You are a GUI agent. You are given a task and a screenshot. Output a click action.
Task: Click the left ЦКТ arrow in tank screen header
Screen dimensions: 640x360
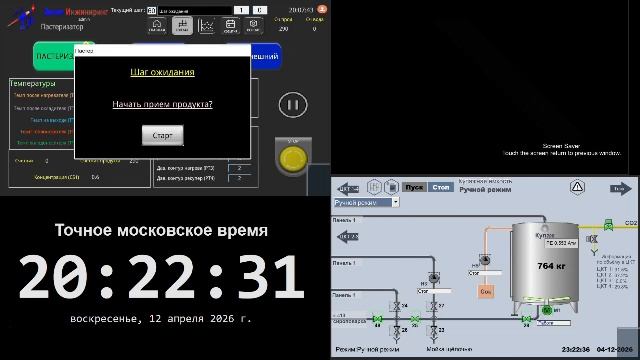click(348, 189)
